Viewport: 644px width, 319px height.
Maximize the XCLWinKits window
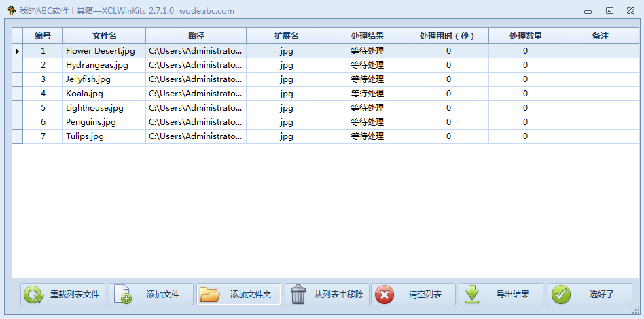click(x=610, y=11)
